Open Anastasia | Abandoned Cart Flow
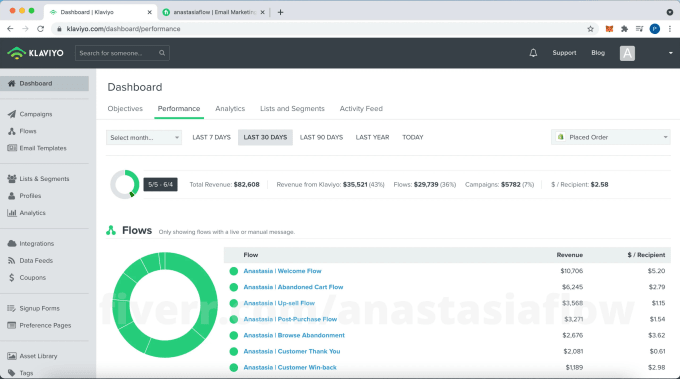Screen dimensions: 680x379 click(293, 287)
